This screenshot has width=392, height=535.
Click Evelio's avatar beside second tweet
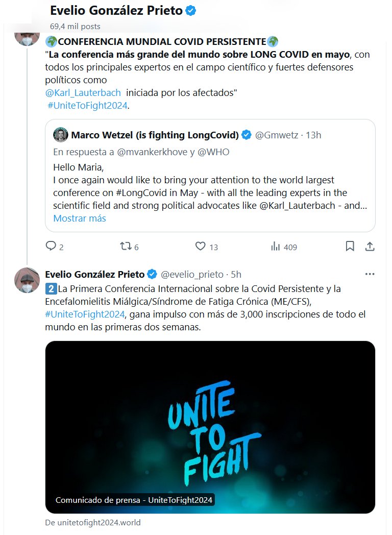click(x=27, y=280)
